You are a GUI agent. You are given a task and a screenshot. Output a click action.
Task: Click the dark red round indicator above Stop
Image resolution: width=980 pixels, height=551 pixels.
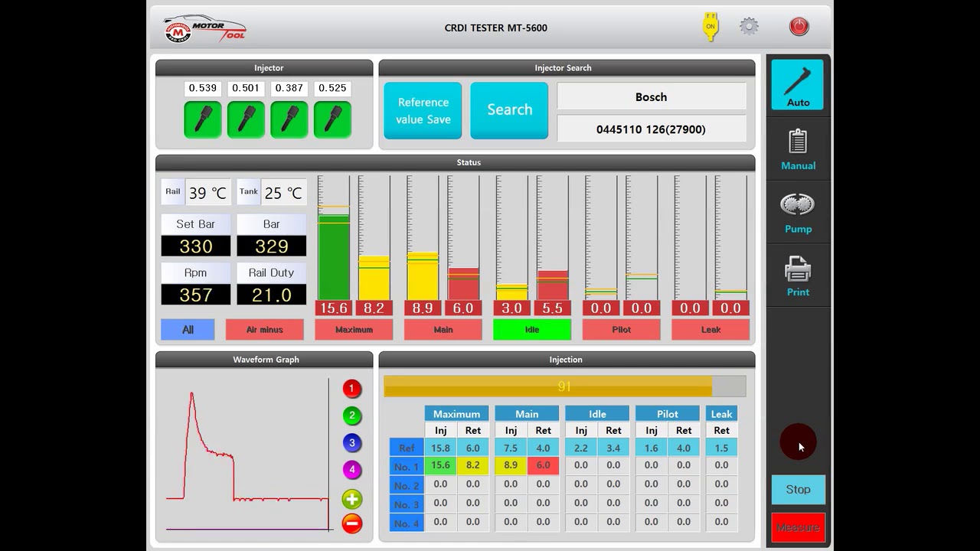pyautogui.click(x=798, y=442)
